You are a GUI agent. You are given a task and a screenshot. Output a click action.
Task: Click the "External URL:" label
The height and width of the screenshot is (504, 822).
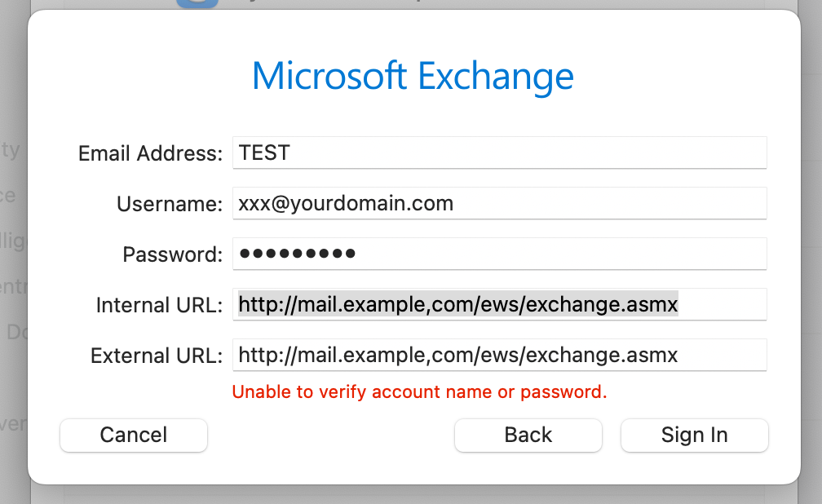[157, 356]
